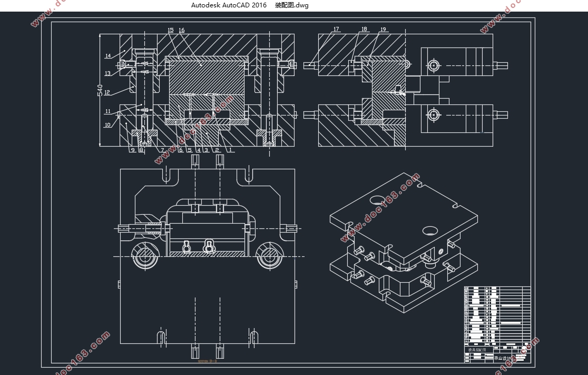Select part callout number "5"
This screenshot has height=375, width=588.
tap(190, 150)
